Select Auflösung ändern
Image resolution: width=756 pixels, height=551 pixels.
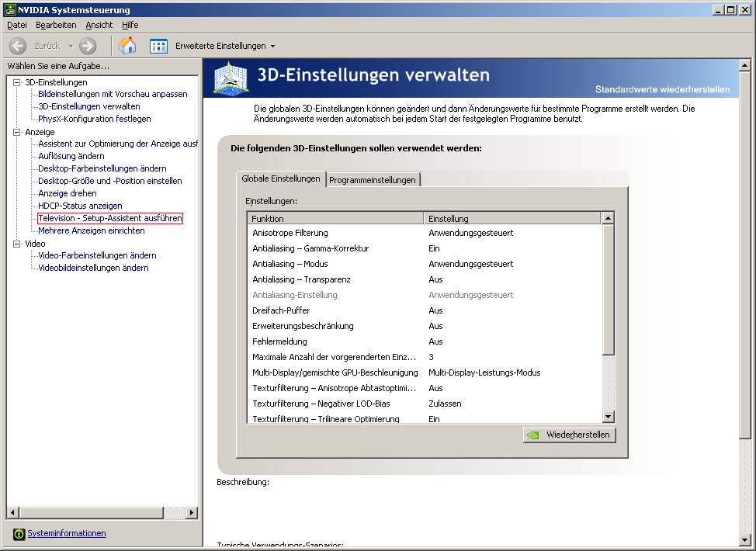point(71,156)
